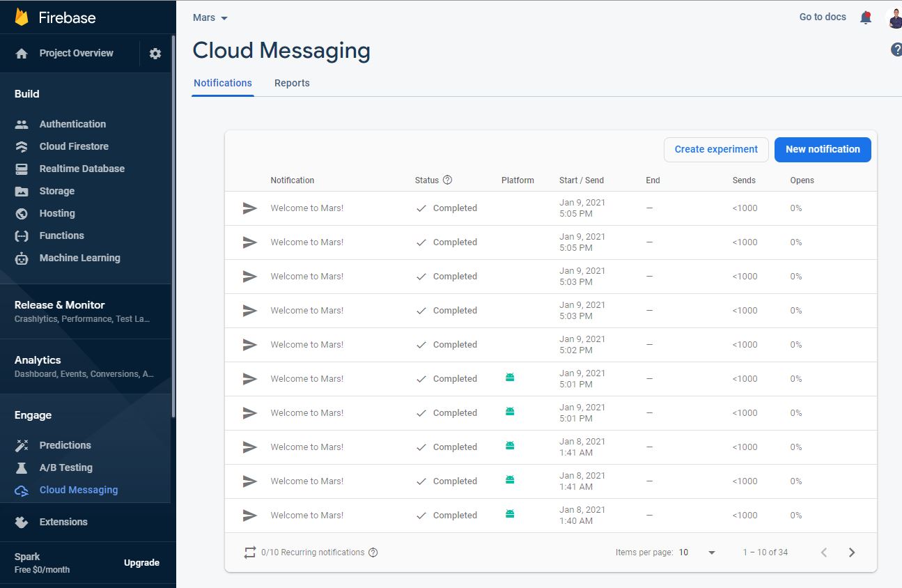This screenshot has height=588, width=902.
Task: Click the Storage image icon
Action: coord(22,192)
